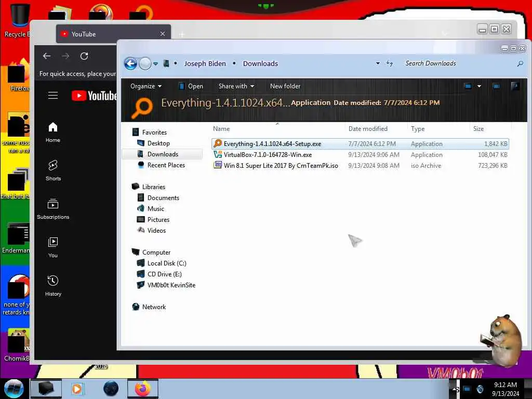The height and width of the screenshot is (399, 532).
Task: Open the Windows Start orb
Action: point(14,389)
